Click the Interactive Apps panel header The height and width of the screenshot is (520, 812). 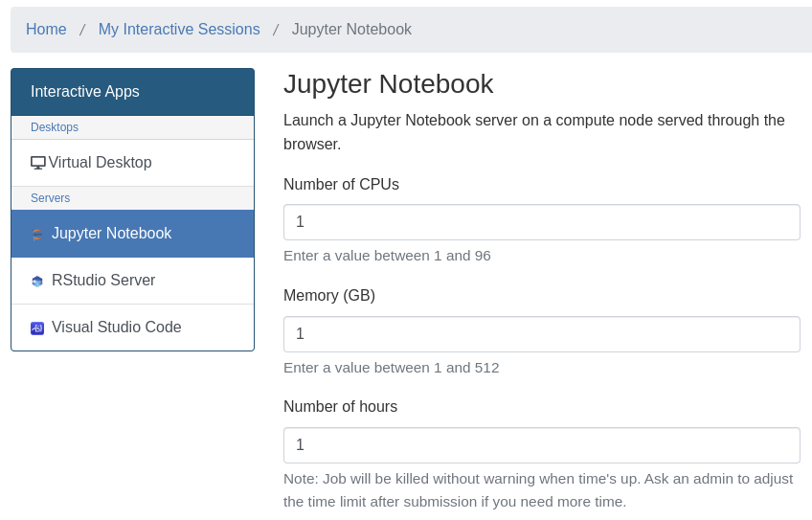[x=132, y=92]
